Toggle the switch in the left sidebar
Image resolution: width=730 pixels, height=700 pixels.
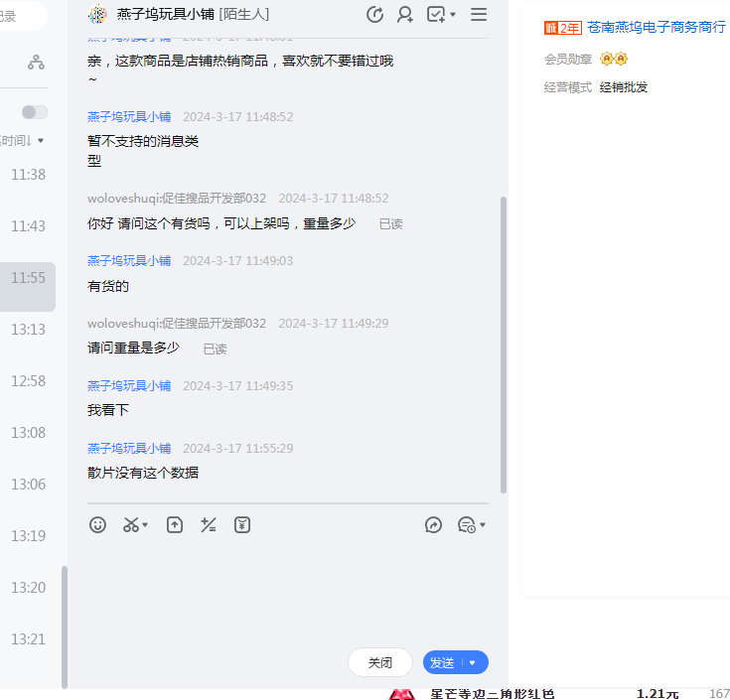(35, 112)
